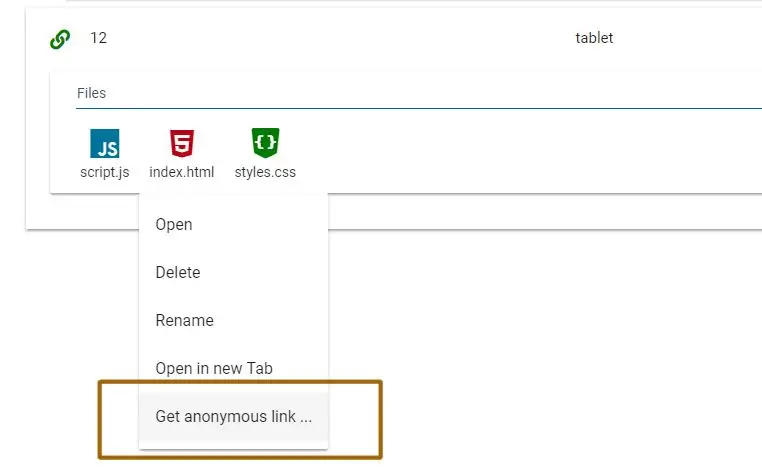Click the ellipsis after Get anonymous link
Image resolution: width=762 pixels, height=472 pixels.
[x=306, y=417]
